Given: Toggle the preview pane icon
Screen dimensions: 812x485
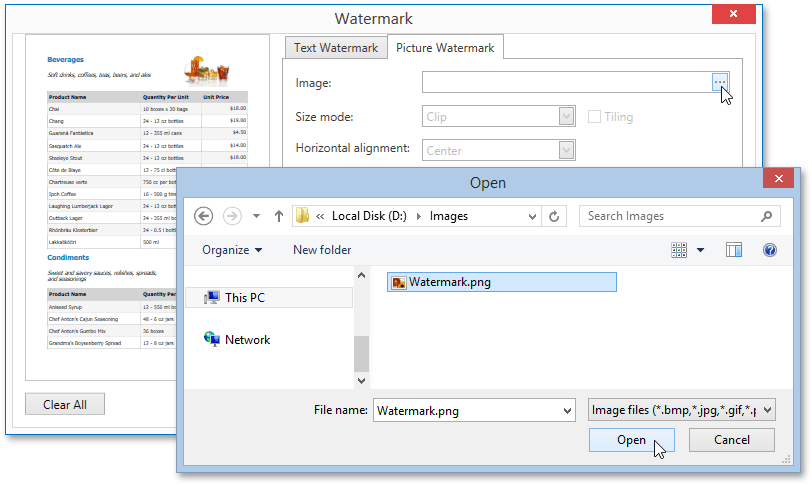Looking at the screenshot, I should [x=734, y=250].
